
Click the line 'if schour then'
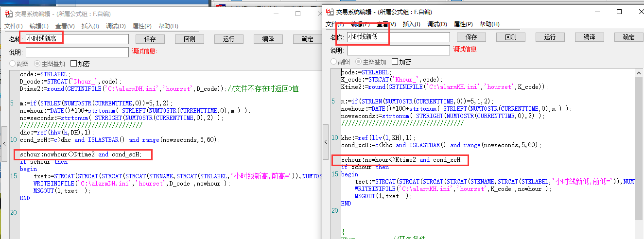pyautogui.click(x=44, y=162)
